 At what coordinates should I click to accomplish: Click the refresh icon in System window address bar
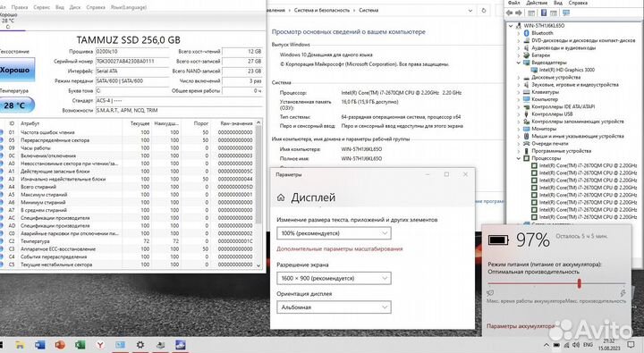[484, 10]
